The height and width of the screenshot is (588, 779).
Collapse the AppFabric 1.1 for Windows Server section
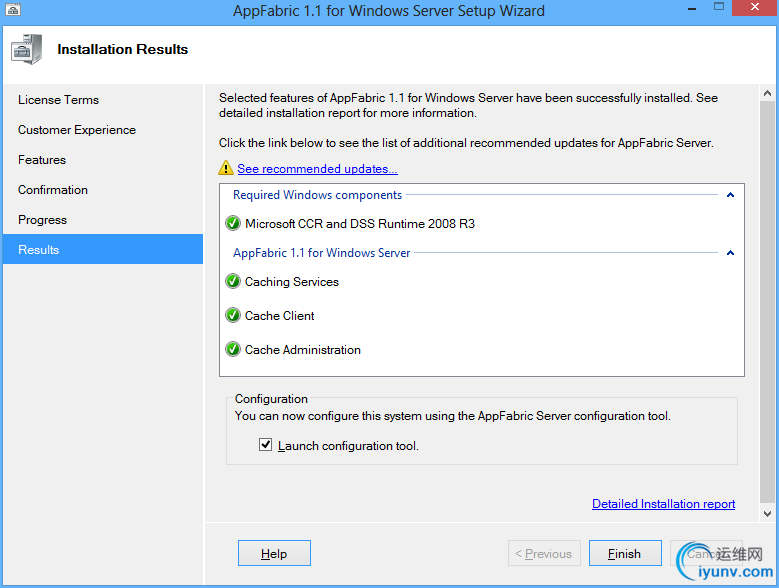click(x=730, y=253)
